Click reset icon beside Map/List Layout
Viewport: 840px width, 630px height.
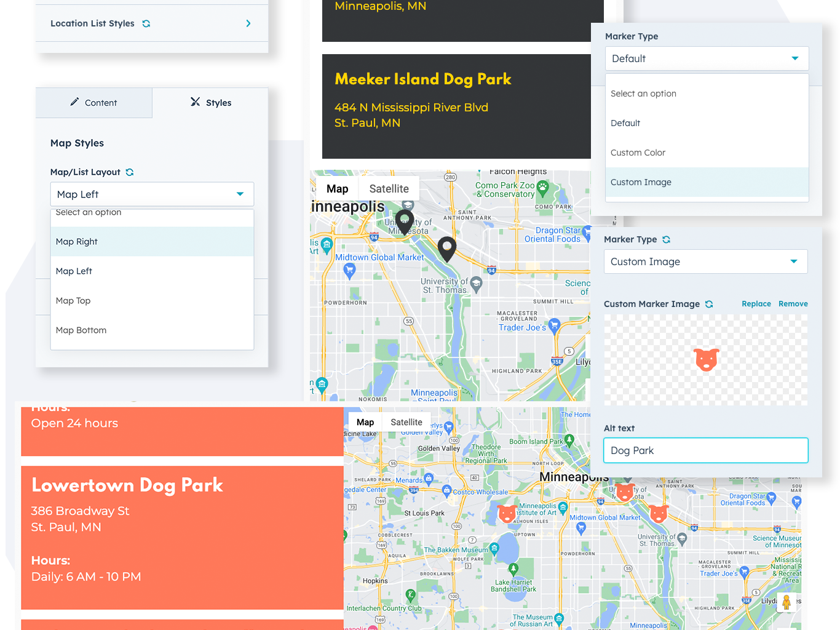130,172
